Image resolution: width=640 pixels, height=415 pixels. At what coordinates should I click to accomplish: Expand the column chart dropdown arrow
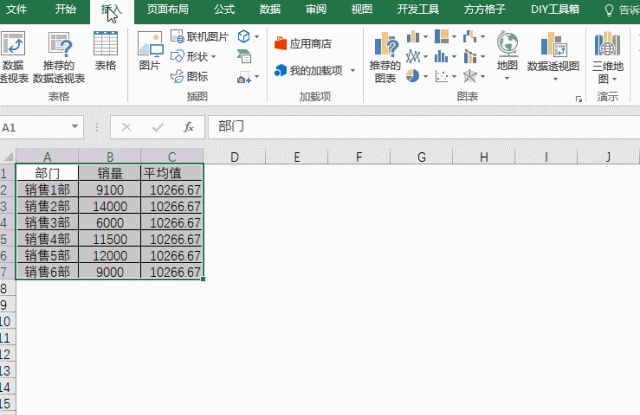(x=425, y=37)
